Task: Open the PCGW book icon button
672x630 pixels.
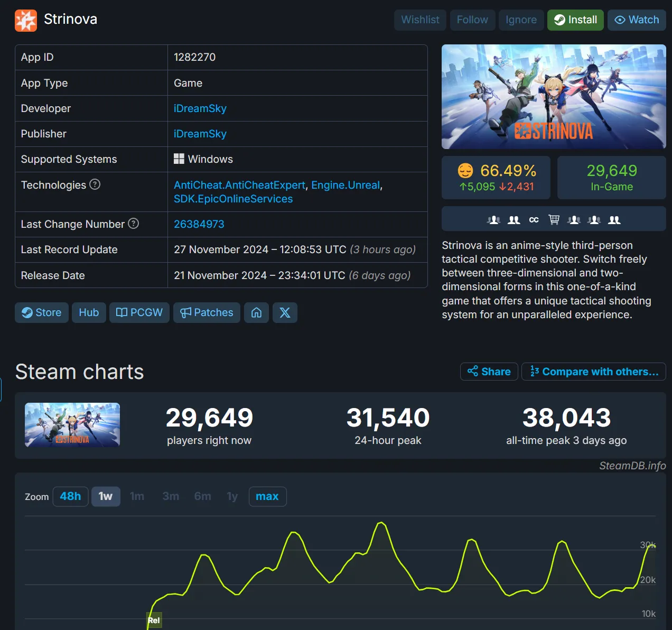Action: (139, 313)
